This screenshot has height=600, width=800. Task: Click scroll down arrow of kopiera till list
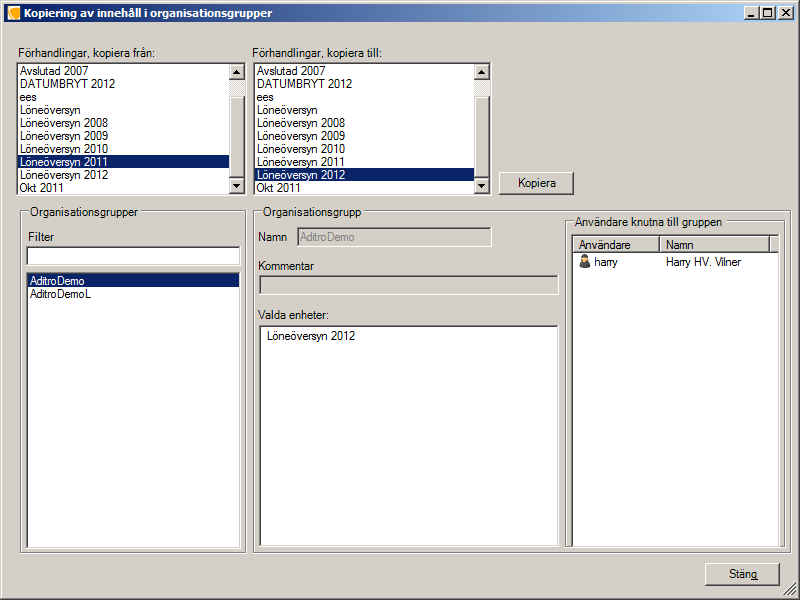coord(482,186)
